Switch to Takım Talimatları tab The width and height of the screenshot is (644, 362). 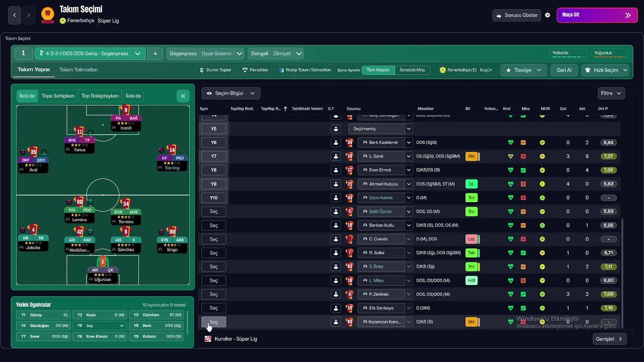click(78, 70)
